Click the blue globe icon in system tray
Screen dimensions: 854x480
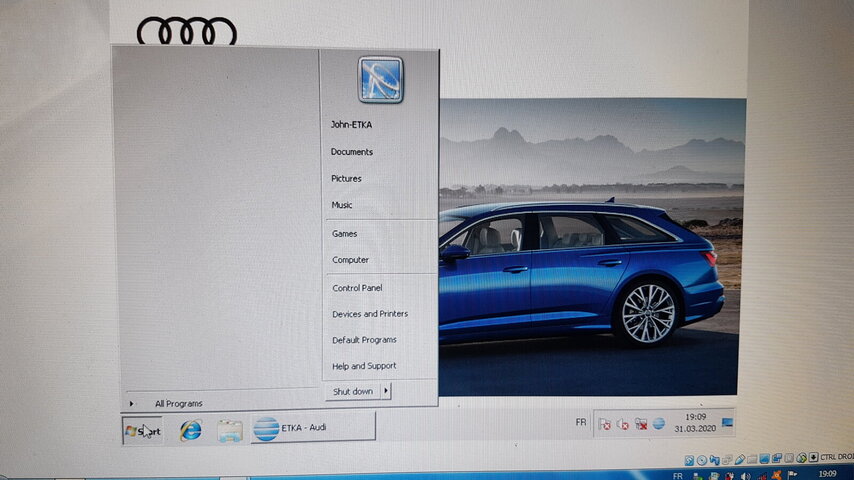[x=658, y=423]
